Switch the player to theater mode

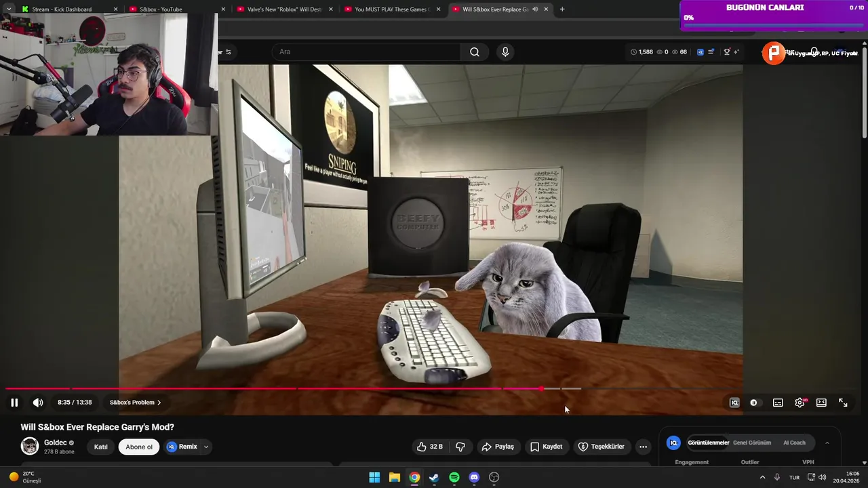pyautogui.click(x=821, y=403)
